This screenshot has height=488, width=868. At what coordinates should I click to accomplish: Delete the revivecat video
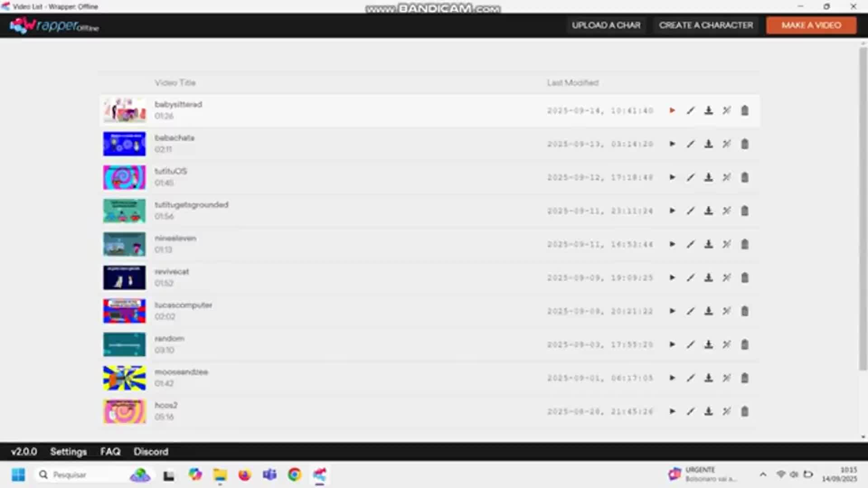[x=745, y=277]
